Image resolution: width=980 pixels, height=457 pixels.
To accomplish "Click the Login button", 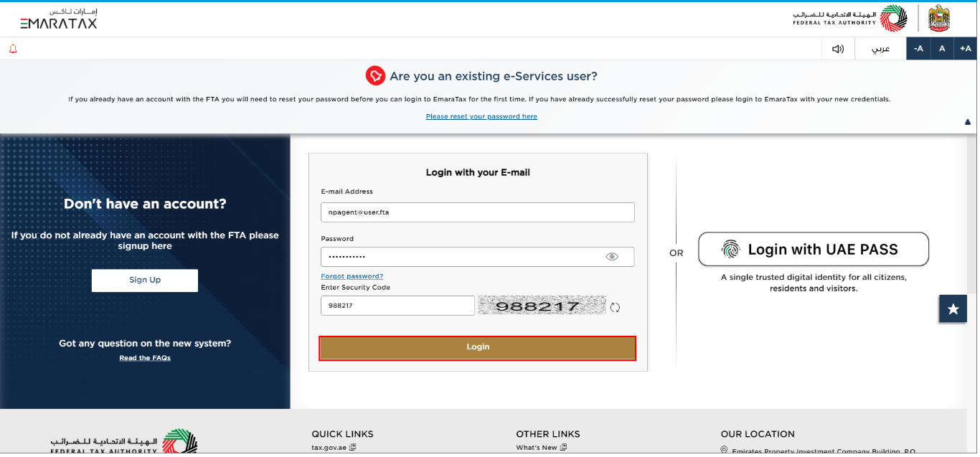I will [x=478, y=347].
